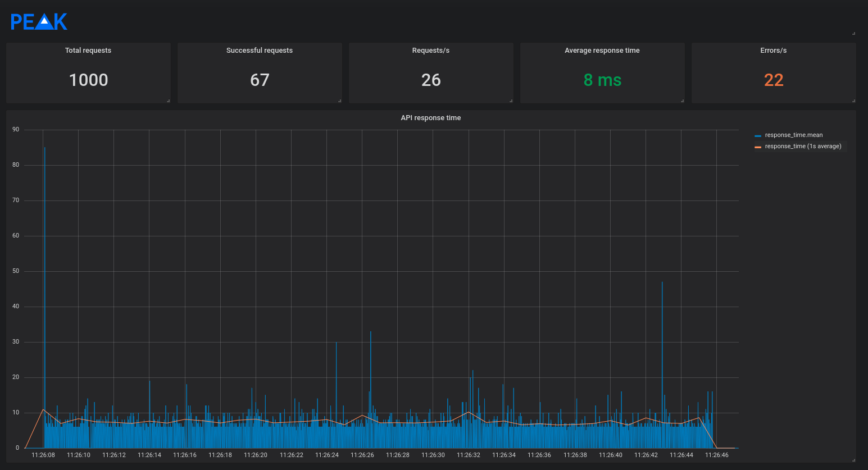Click the 26 requests per second value
The height and width of the screenshot is (470, 868).
pos(431,80)
